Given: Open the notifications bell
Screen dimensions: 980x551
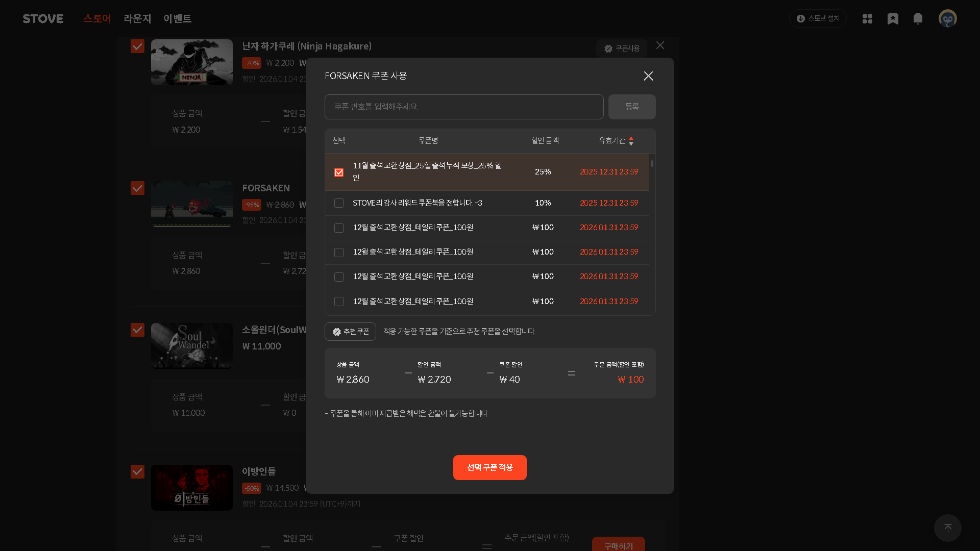Looking at the screenshot, I should tap(918, 19).
